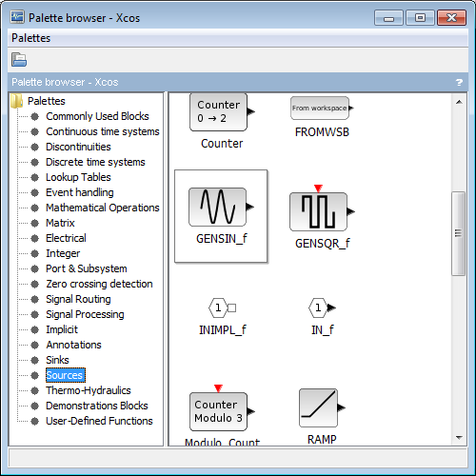Select the Integer palette
Screen dimensions: 476x476
pos(63,253)
